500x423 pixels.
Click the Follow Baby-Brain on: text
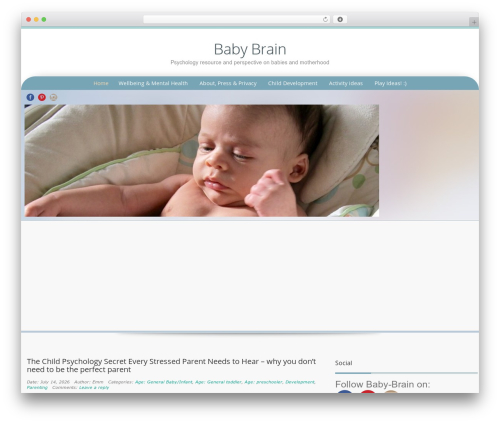[x=383, y=384]
